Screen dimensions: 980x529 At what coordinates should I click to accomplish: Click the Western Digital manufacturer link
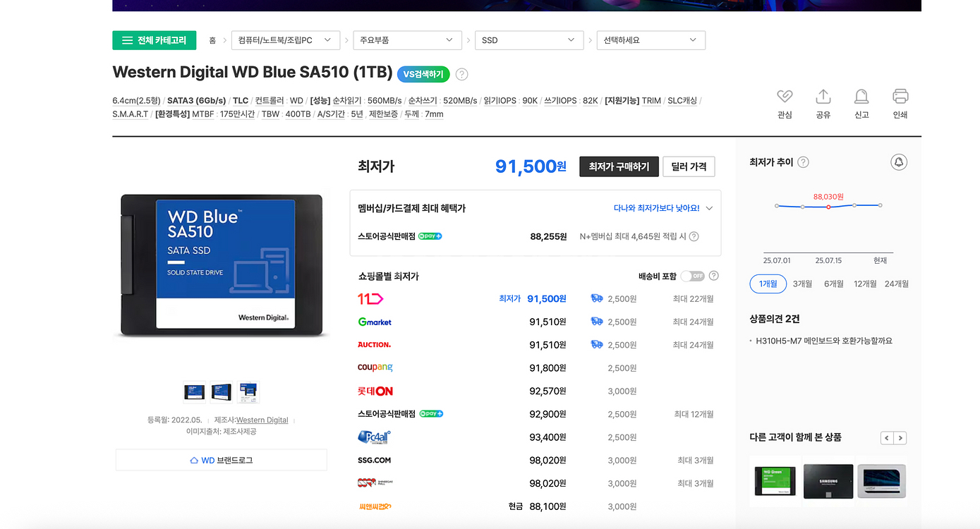tap(262, 420)
